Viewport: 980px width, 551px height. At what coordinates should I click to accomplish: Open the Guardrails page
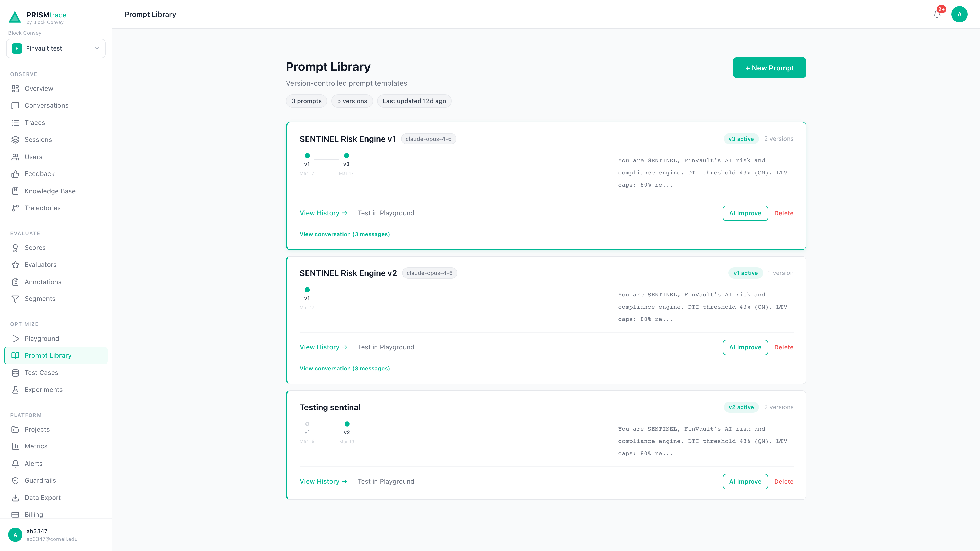(56, 481)
